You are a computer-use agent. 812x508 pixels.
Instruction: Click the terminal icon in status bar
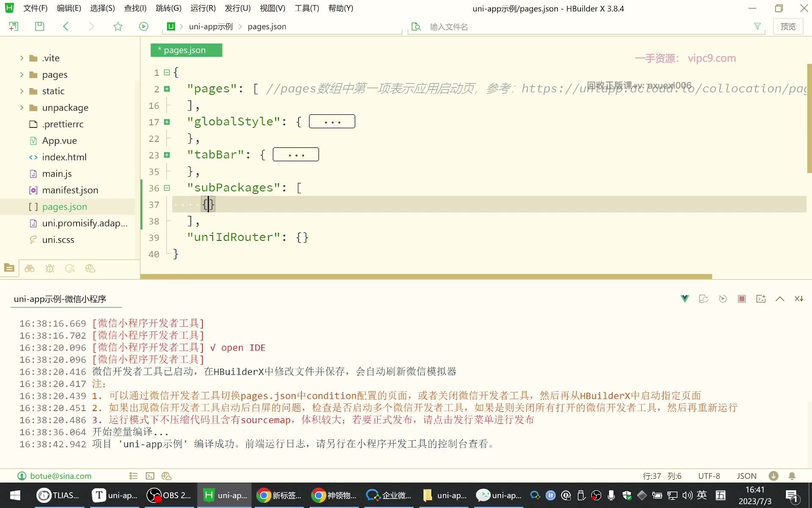[150, 476]
